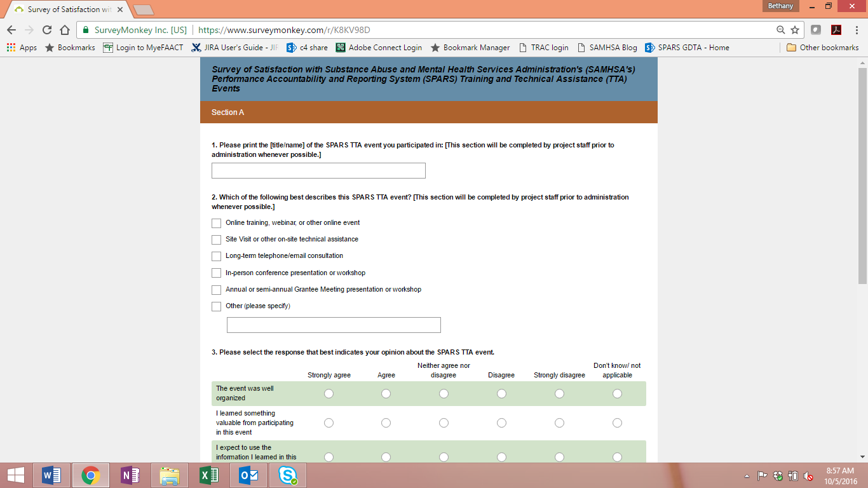The height and width of the screenshot is (488, 868).
Task: Open SPARS GDTA - Home bookmark
Action: 687,48
